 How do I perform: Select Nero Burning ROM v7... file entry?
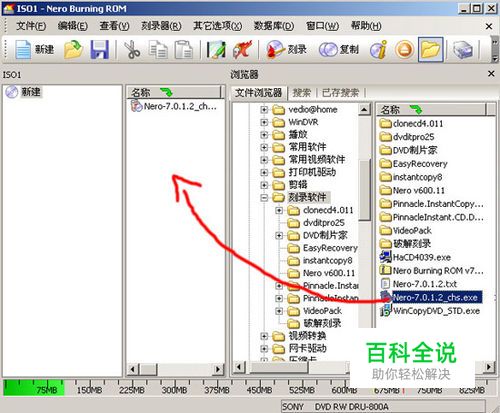[x=432, y=271]
